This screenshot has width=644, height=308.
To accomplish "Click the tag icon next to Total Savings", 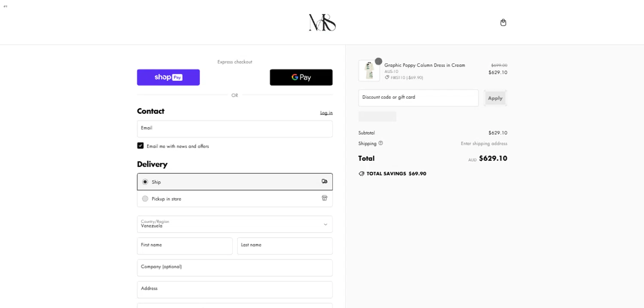I will pos(361,174).
